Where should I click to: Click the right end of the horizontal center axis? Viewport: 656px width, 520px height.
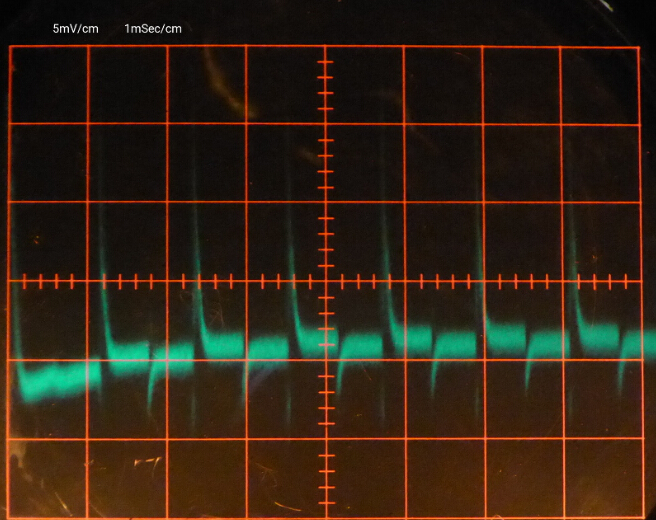click(639, 282)
